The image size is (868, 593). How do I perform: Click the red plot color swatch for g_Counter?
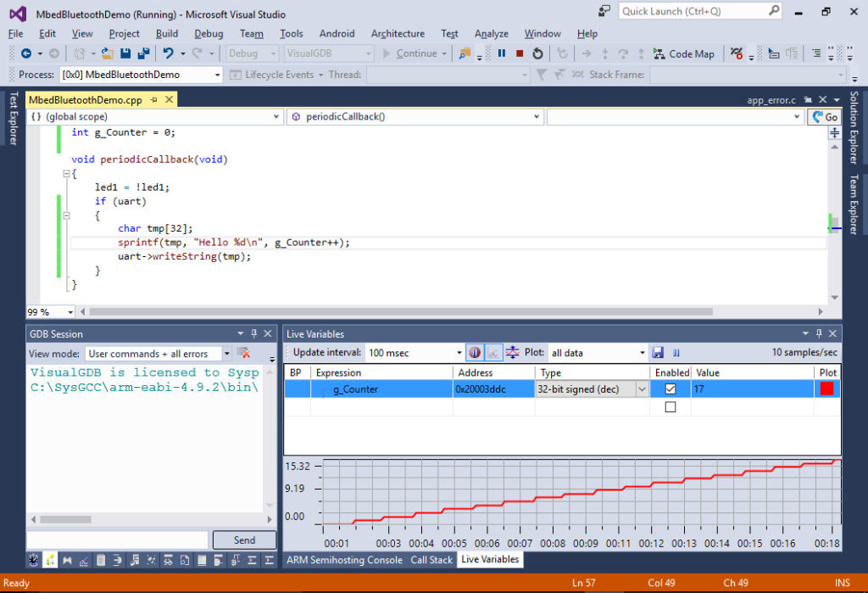828,388
